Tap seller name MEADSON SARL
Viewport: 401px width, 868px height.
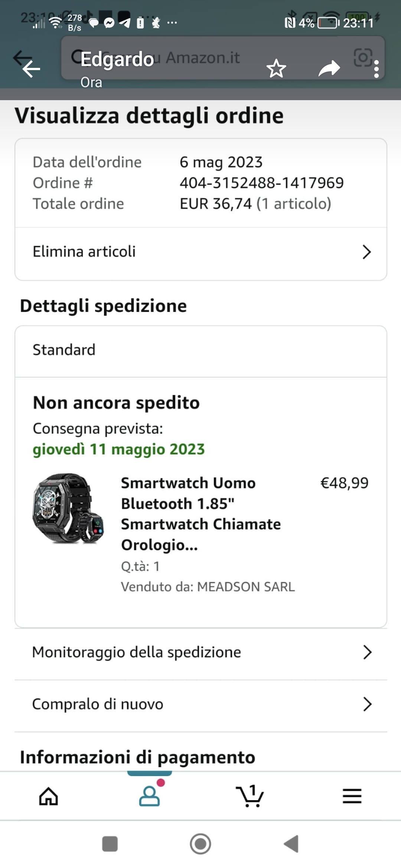[x=245, y=587]
